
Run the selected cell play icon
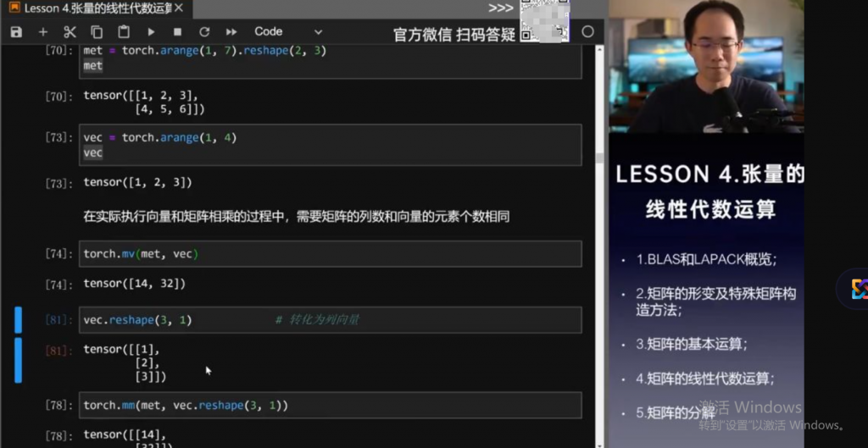(x=151, y=32)
